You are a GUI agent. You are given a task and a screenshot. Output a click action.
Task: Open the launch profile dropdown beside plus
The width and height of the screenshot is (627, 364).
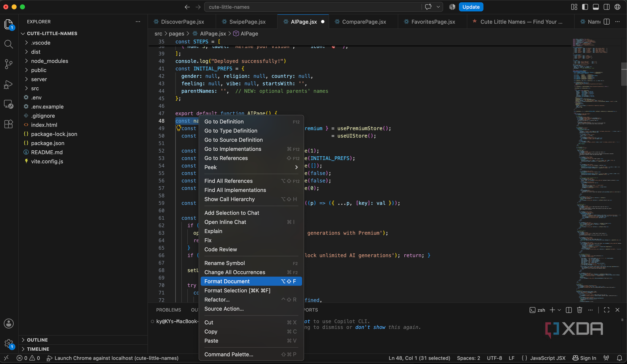pos(559,310)
